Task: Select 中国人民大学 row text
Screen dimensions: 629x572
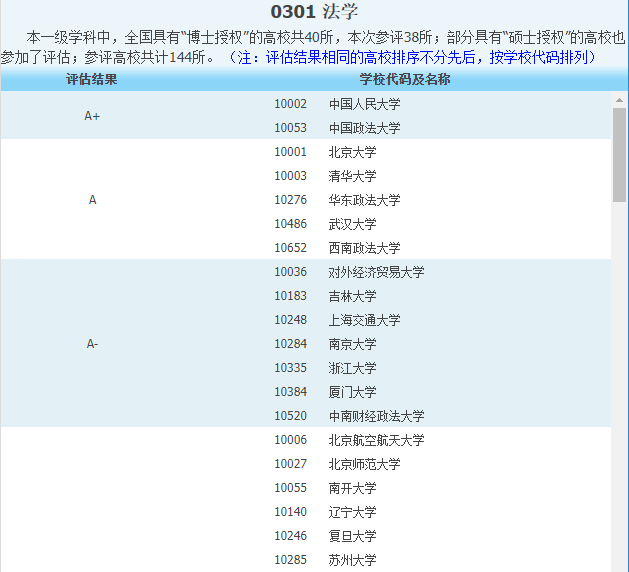Action: click(x=365, y=104)
